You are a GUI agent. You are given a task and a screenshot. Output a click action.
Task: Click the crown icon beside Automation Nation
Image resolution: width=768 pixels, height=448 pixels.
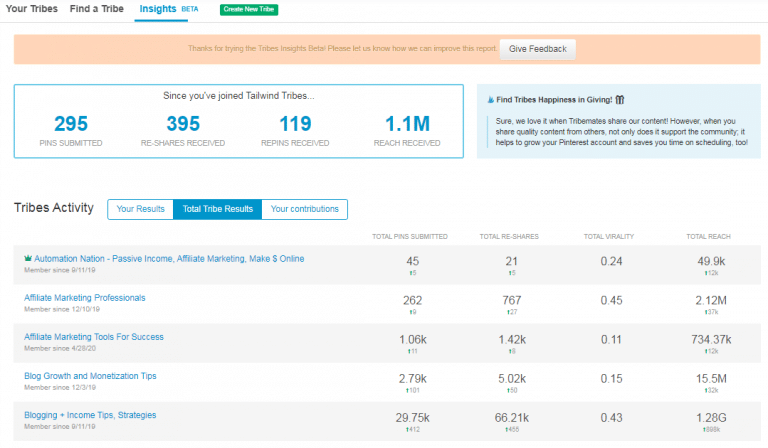point(28,258)
